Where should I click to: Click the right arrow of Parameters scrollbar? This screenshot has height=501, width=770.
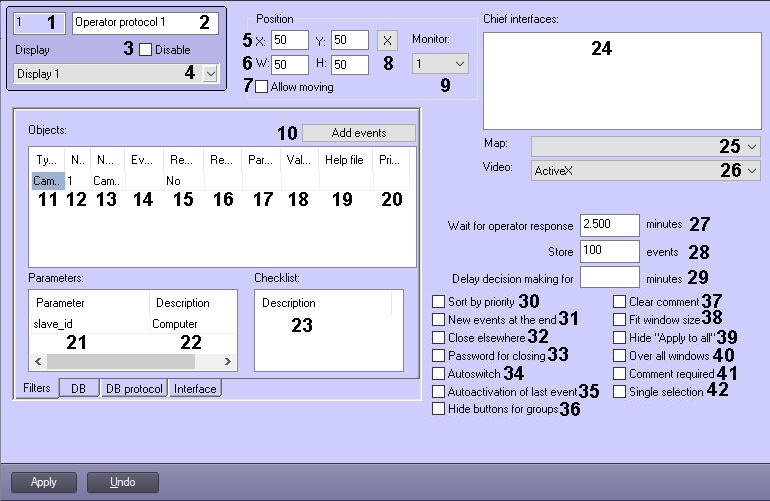[228, 361]
